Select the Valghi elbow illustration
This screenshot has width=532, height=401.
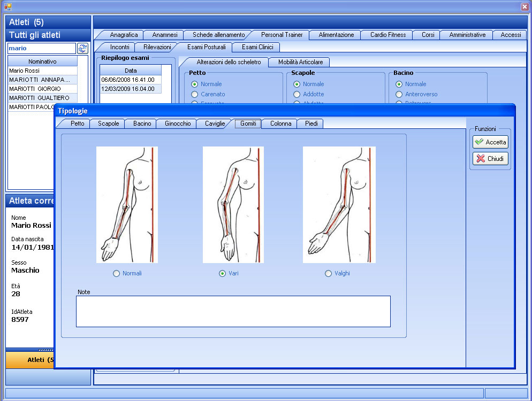(x=339, y=205)
